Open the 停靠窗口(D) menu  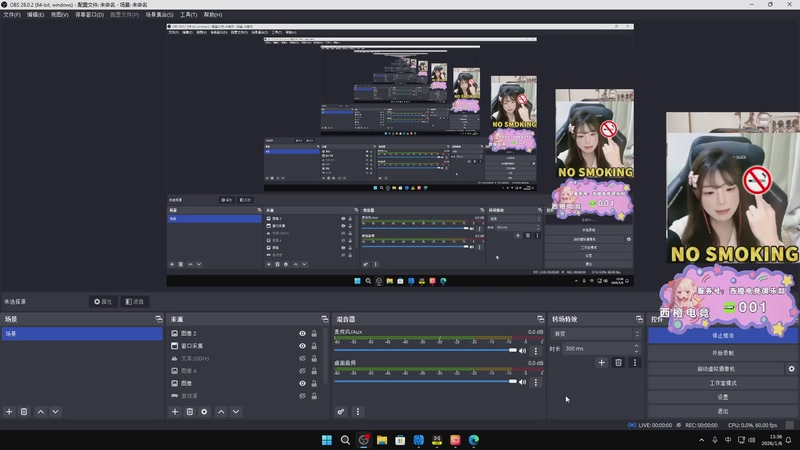point(89,15)
